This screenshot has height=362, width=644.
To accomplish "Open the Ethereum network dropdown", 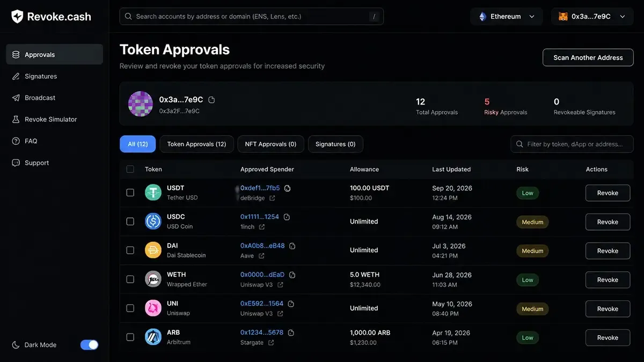I will click(x=507, y=17).
